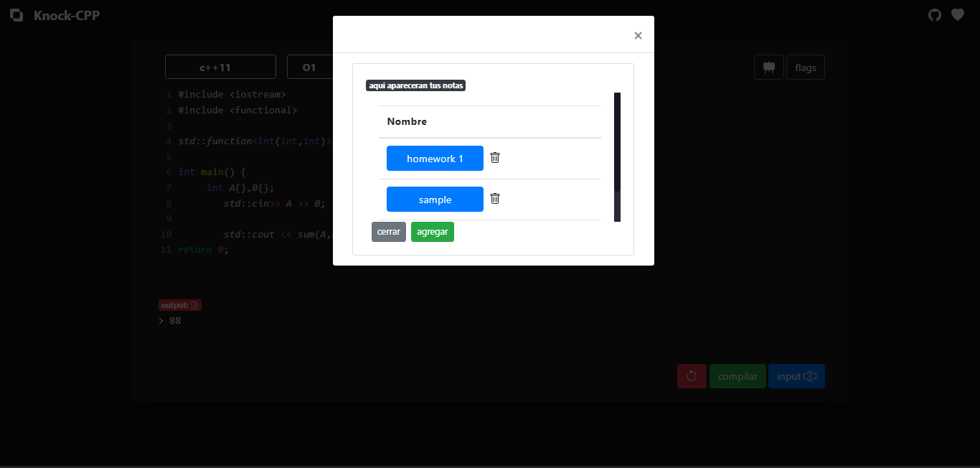This screenshot has width=980, height=468.
Task: Click the '#include <iostream>' code line
Action: [232, 95]
